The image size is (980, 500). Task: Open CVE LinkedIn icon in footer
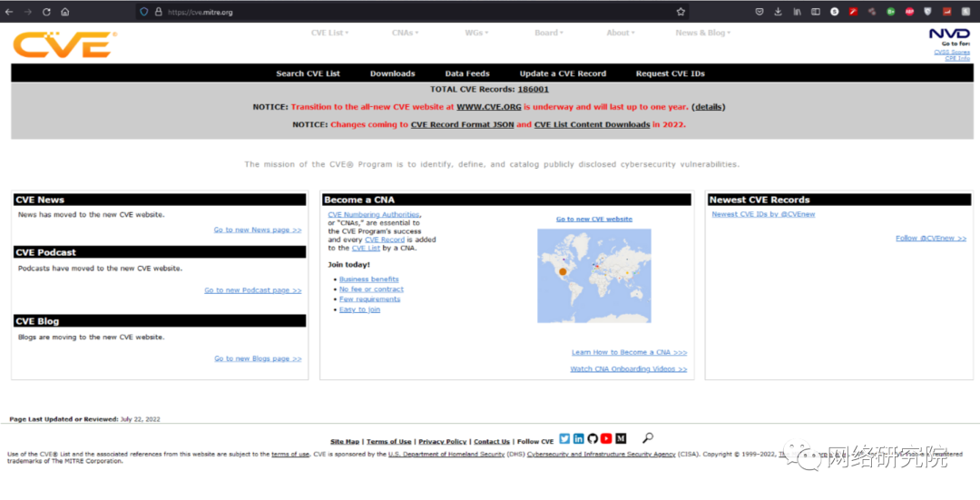click(579, 439)
